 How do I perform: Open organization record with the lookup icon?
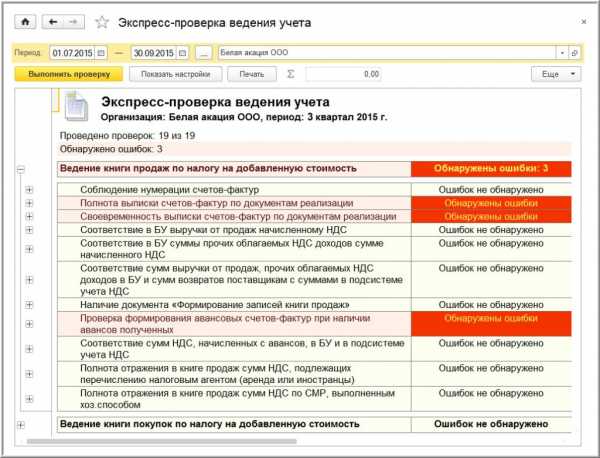(x=575, y=52)
